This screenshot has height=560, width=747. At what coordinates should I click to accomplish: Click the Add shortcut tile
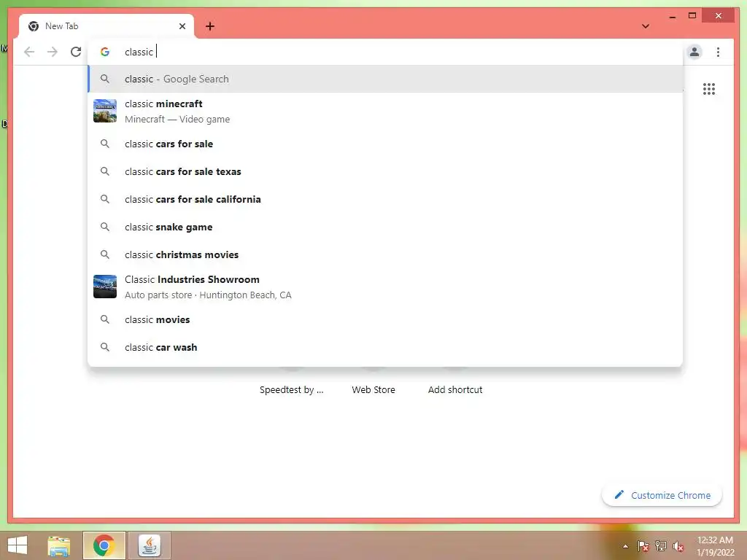[455, 389]
